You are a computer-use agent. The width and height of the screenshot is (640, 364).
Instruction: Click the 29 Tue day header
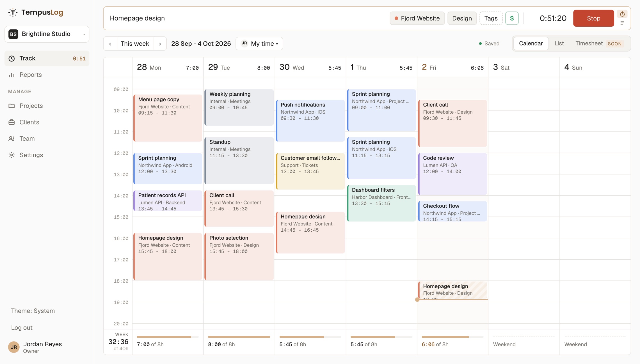coord(239,67)
